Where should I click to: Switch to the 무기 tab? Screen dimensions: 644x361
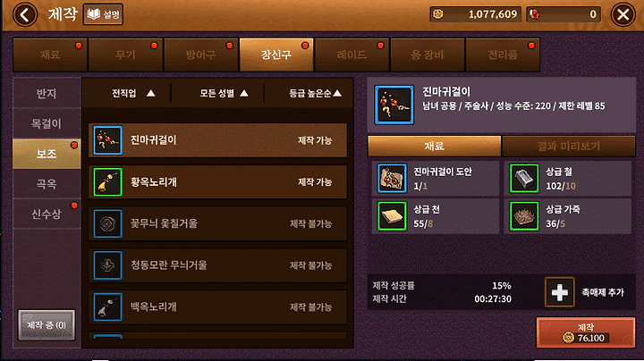[125, 55]
